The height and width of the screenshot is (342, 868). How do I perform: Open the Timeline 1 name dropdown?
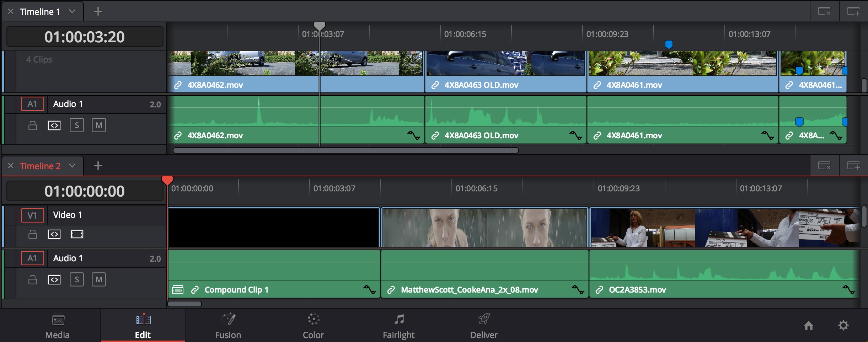coord(72,11)
